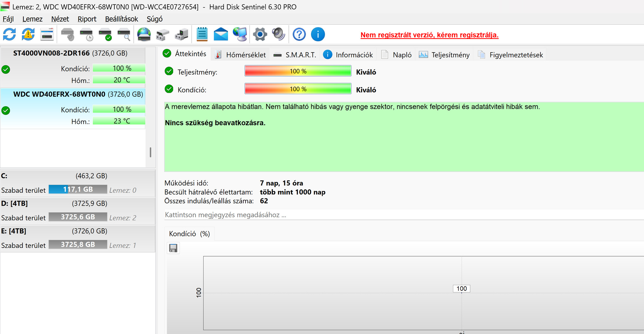
Task: Click the monitor with globe toolbar icon
Action: [240, 34]
